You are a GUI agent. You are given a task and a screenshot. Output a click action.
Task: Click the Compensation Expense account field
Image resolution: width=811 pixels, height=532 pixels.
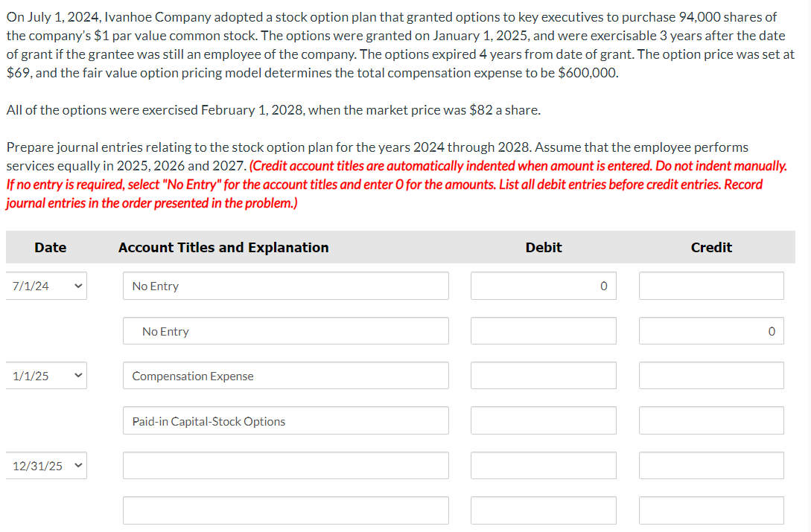(x=285, y=375)
